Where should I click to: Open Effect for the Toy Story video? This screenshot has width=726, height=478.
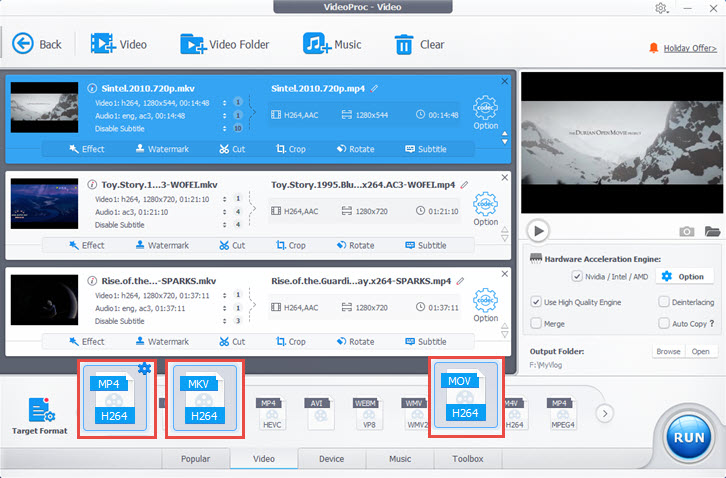click(x=87, y=245)
